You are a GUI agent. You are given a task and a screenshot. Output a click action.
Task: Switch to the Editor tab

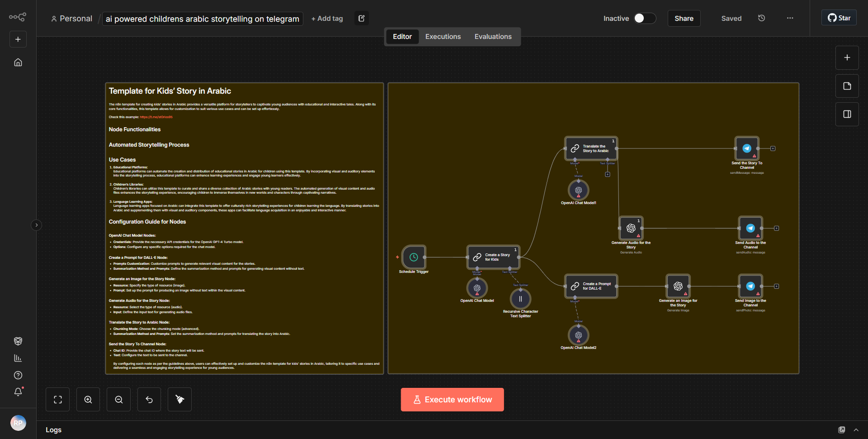402,37
